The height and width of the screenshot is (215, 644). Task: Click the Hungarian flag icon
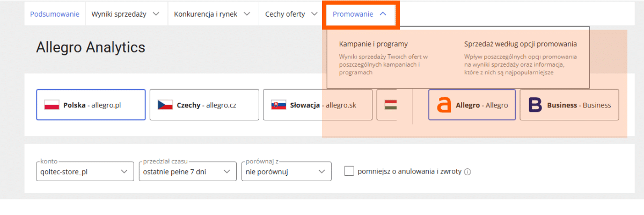click(390, 105)
